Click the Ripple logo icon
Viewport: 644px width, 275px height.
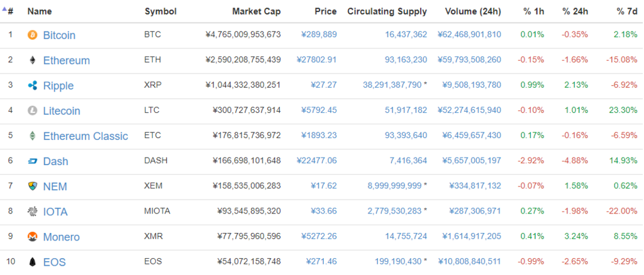click(32, 85)
